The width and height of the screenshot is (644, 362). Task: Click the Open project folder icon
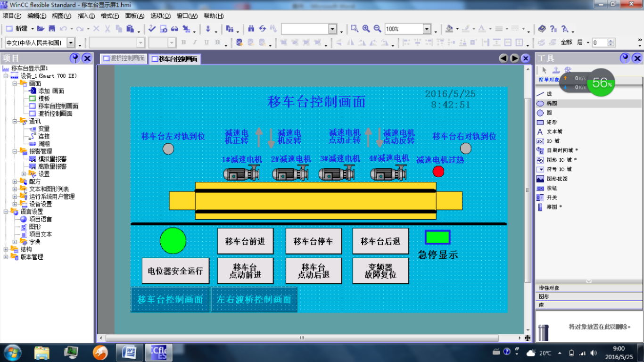41,29
